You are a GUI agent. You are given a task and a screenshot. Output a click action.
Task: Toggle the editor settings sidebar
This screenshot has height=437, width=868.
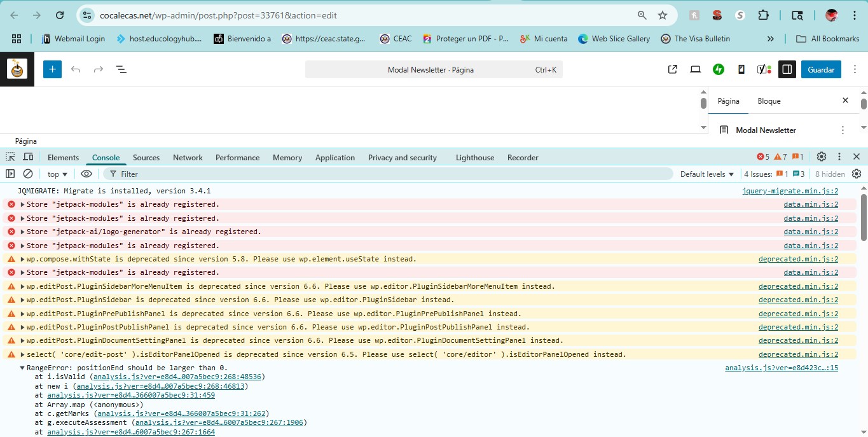coord(787,69)
